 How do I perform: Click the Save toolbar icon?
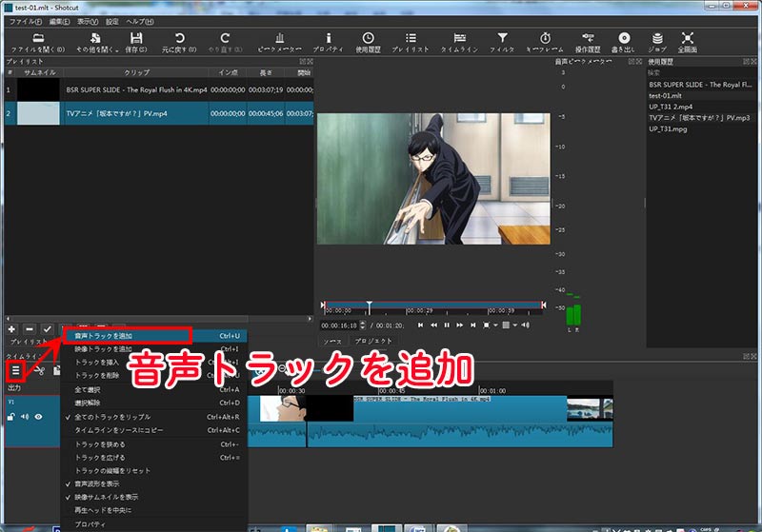click(x=136, y=42)
